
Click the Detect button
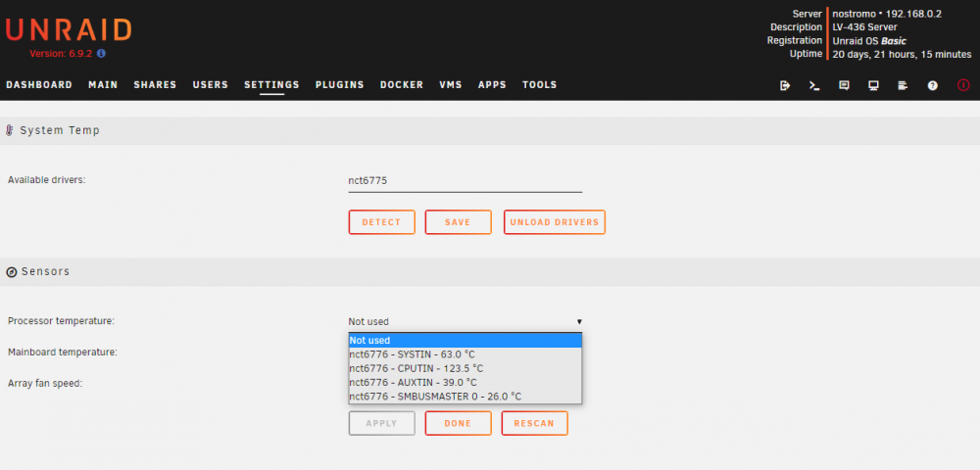click(382, 222)
